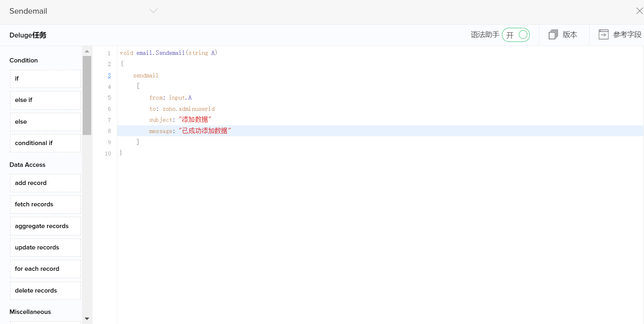Select the 'delete records' task

coord(45,291)
